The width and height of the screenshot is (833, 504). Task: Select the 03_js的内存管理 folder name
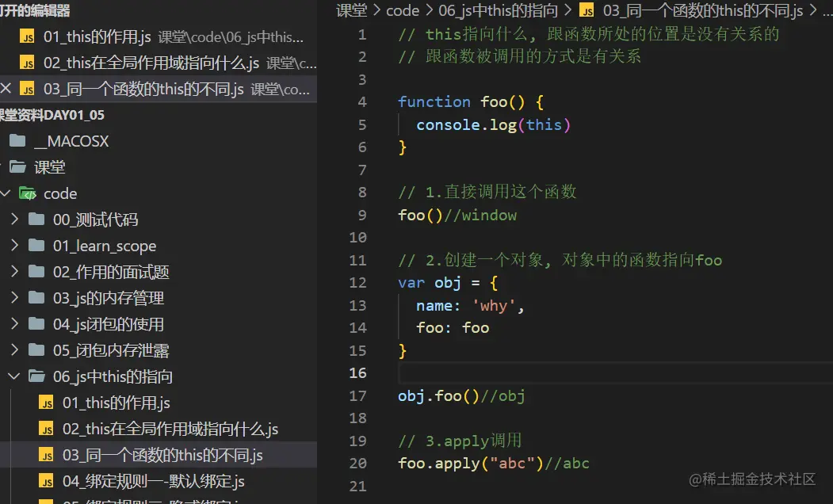(109, 298)
